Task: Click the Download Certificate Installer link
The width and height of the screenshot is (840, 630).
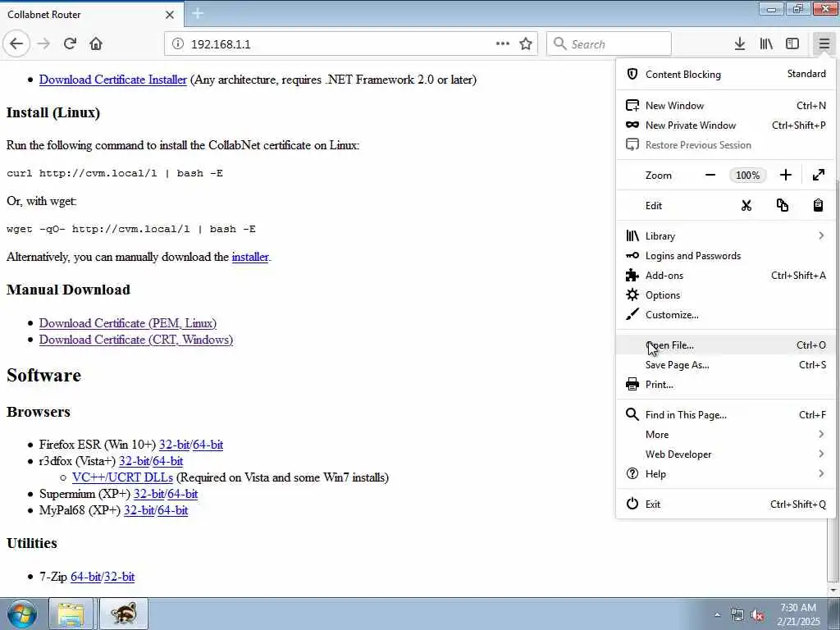Action: pos(113,80)
